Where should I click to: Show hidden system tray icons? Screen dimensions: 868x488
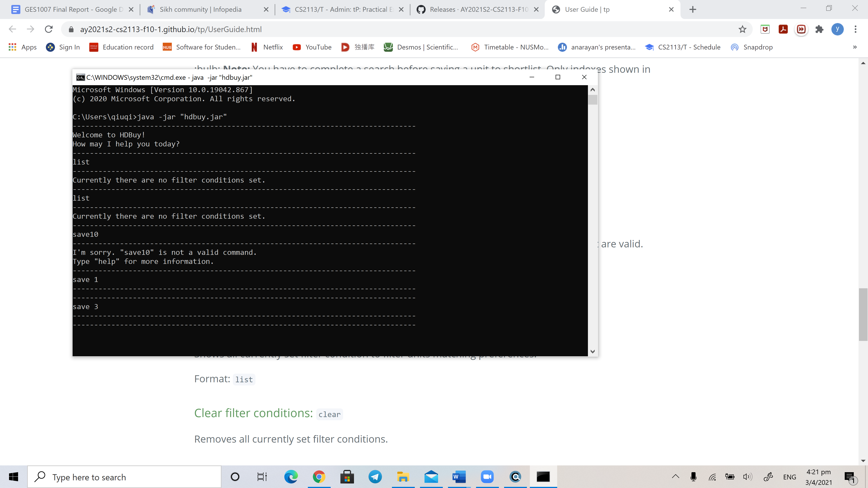point(675,476)
